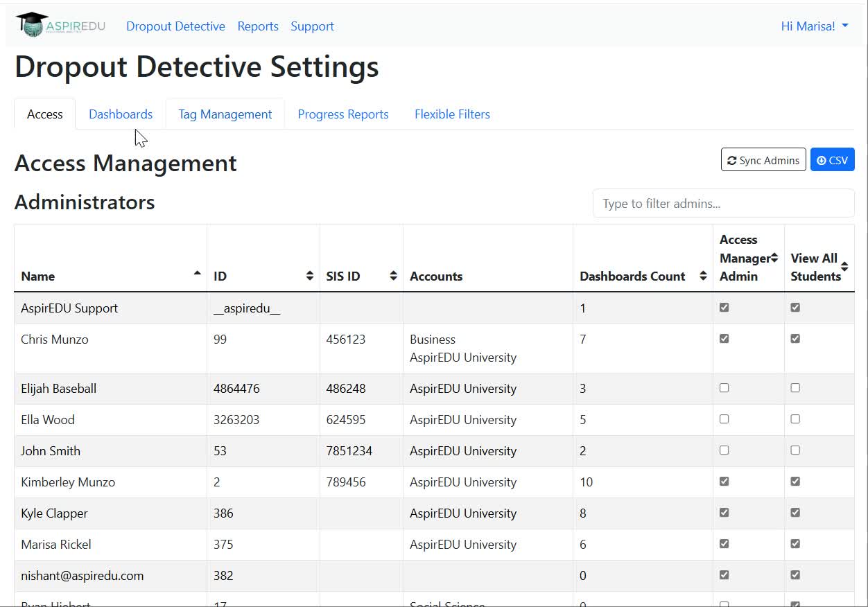This screenshot has height=607, width=868.
Task: Toggle Access Manager Admin for Marisa Rickel
Action: coord(724,544)
